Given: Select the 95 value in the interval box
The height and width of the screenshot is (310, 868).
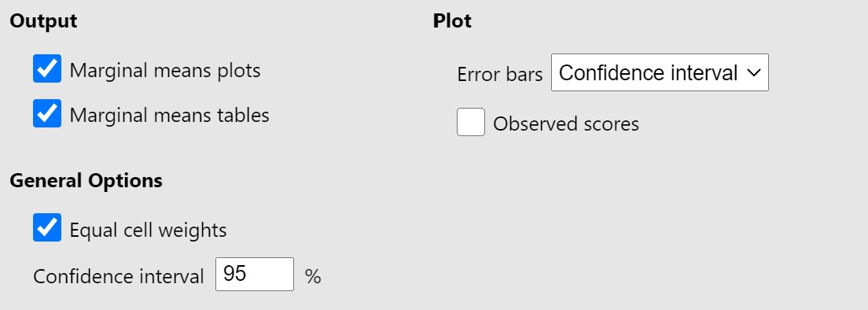Looking at the screenshot, I should pyautogui.click(x=235, y=274).
